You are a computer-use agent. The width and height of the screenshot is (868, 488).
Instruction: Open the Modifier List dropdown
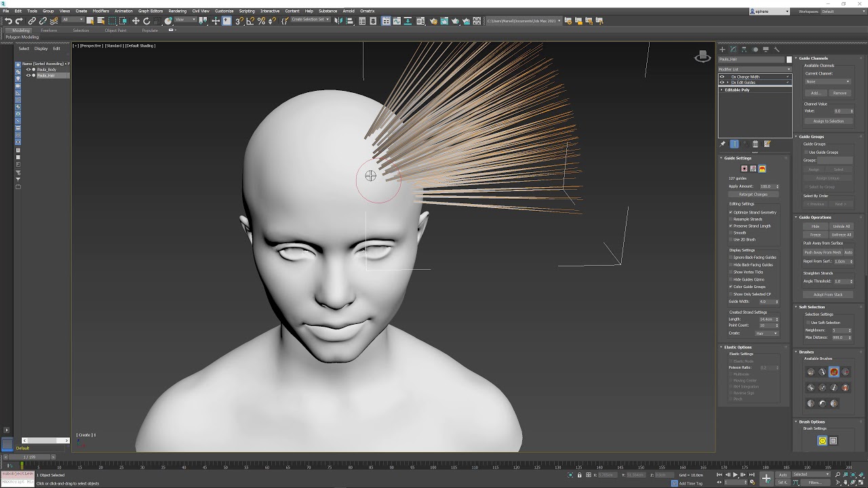coord(755,69)
